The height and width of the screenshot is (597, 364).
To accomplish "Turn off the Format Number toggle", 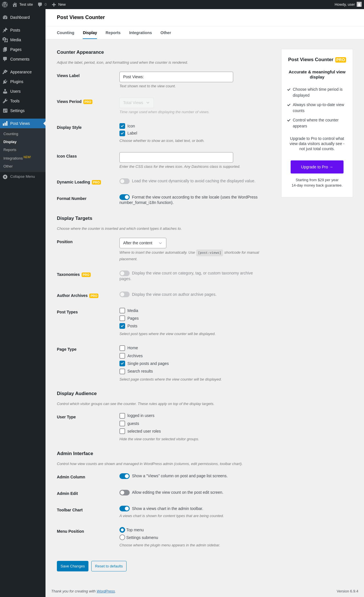I will pos(125,197).
